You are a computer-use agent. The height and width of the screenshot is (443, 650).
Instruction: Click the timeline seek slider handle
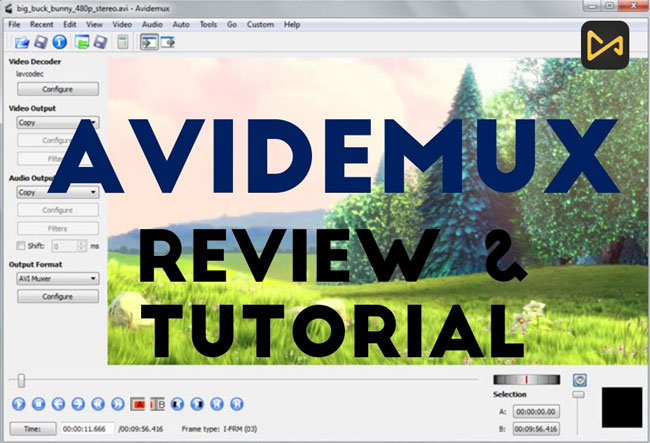click(21, 380)
